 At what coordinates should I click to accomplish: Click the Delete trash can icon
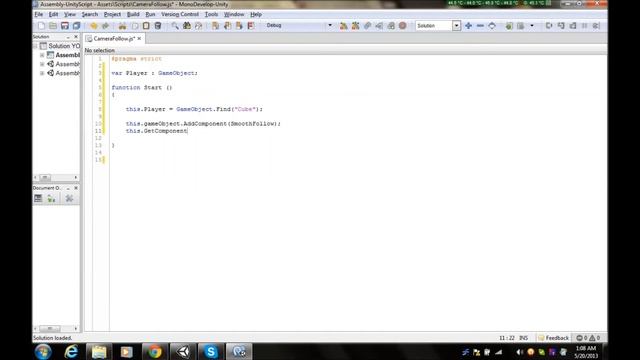click(x=158, y=26)
